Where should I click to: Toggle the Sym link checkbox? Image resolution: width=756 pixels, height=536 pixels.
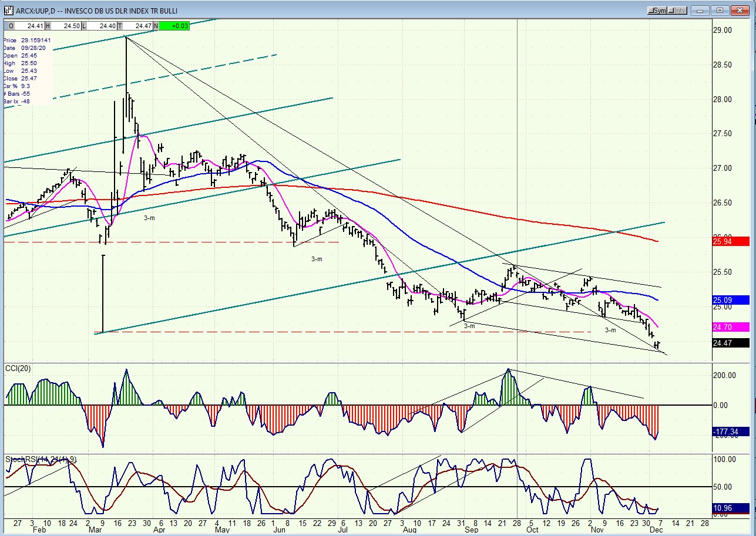pos(657,11)
